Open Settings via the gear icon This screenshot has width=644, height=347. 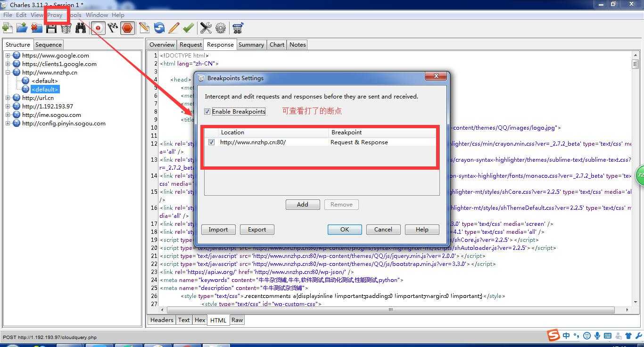221,28
